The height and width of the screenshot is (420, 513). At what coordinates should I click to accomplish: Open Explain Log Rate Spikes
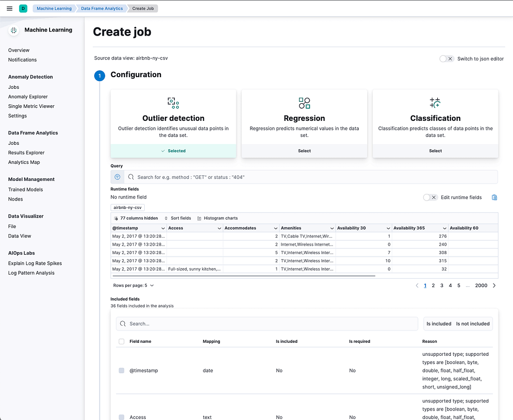coord(35,263)
